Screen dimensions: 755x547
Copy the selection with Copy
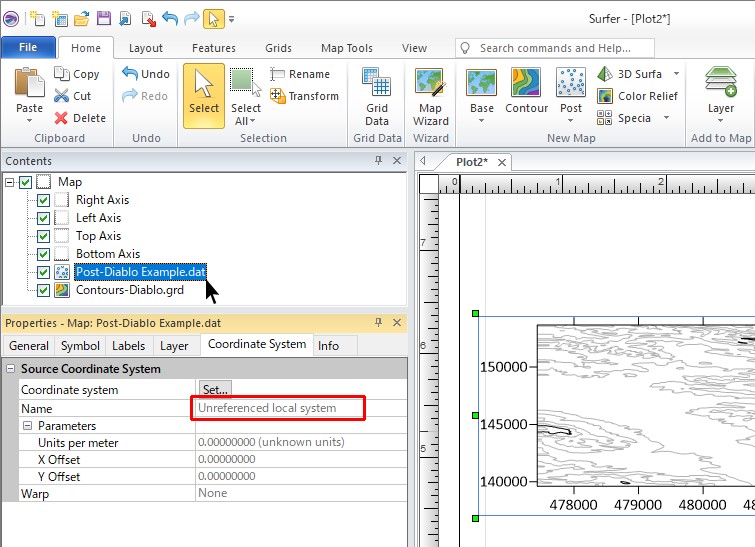pyautogui.click(x=77, y=74)
